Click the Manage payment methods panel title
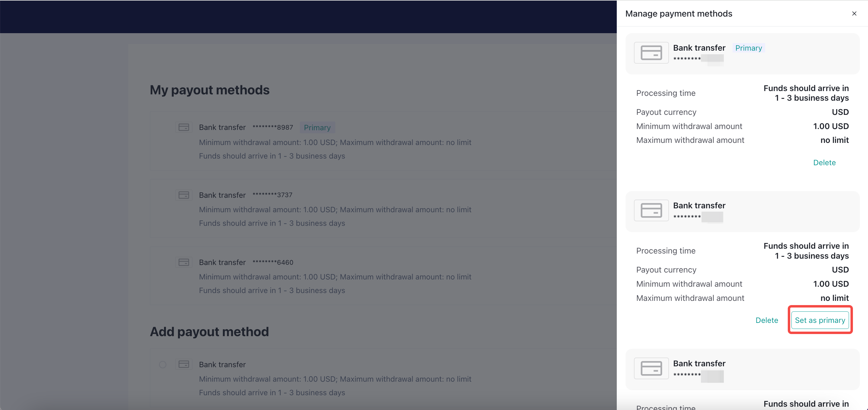 tap(679, 14)
